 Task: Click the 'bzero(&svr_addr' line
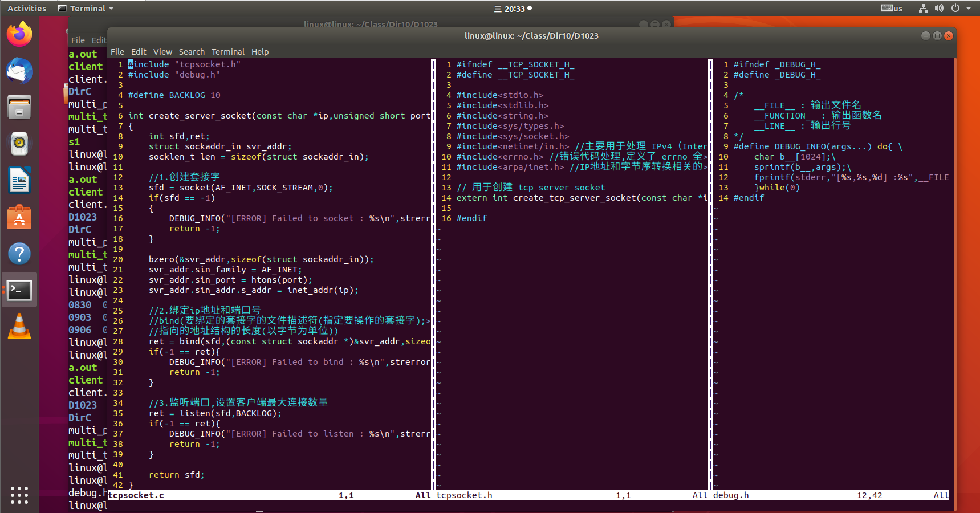[x=261, y=259]
